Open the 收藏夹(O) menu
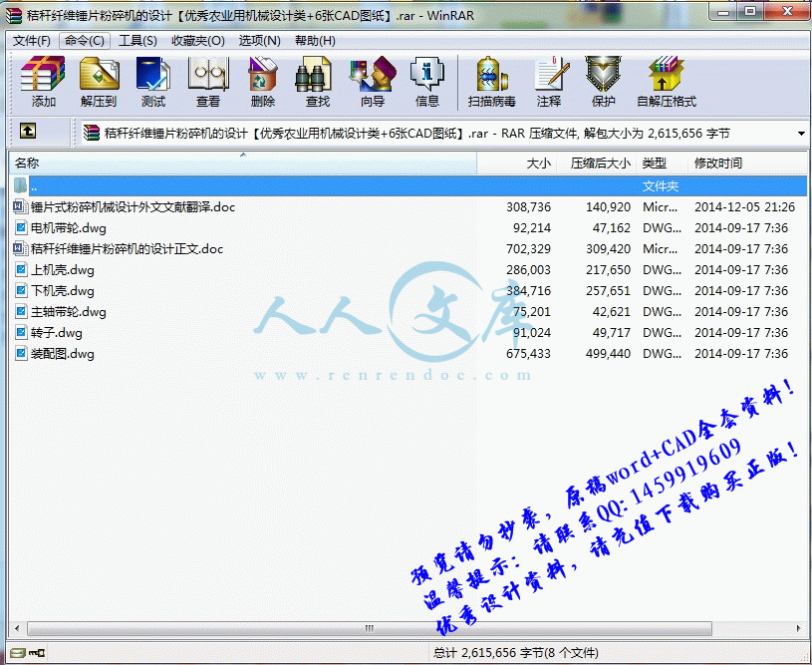Screen dimensions: 812x665 pyautogui.click(x=198, y=41)
